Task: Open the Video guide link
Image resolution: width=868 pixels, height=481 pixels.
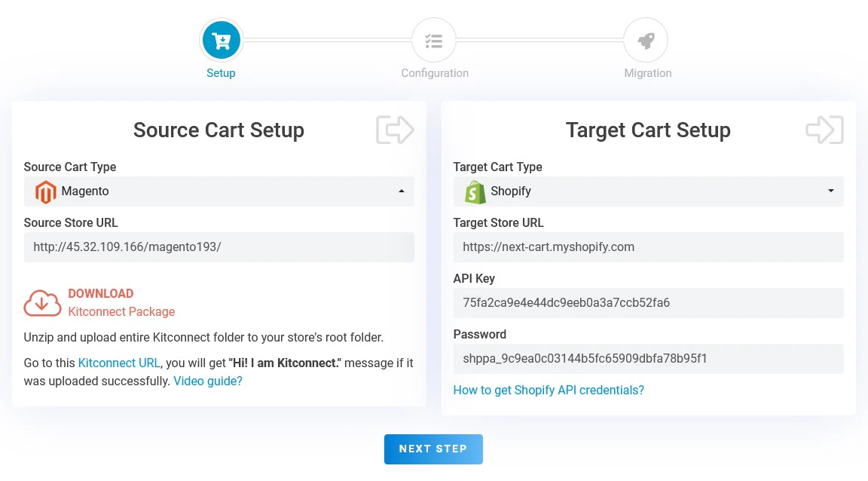Action: [207, 381]
